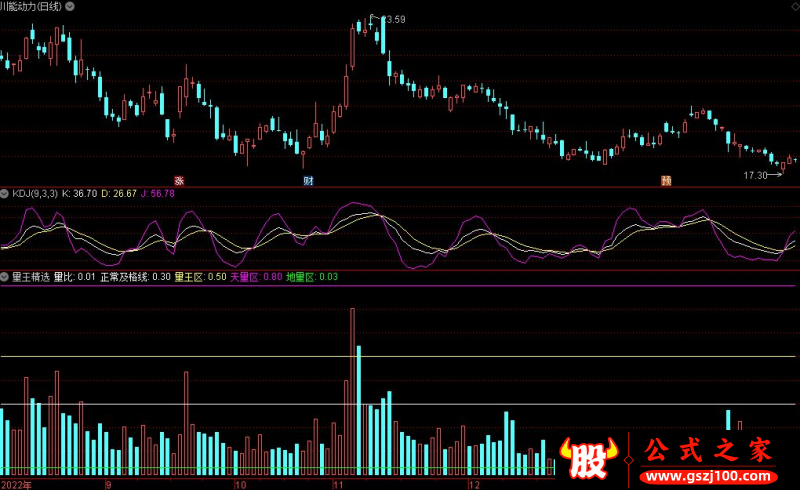Select the D: 26.67 value

pos(119,193)
